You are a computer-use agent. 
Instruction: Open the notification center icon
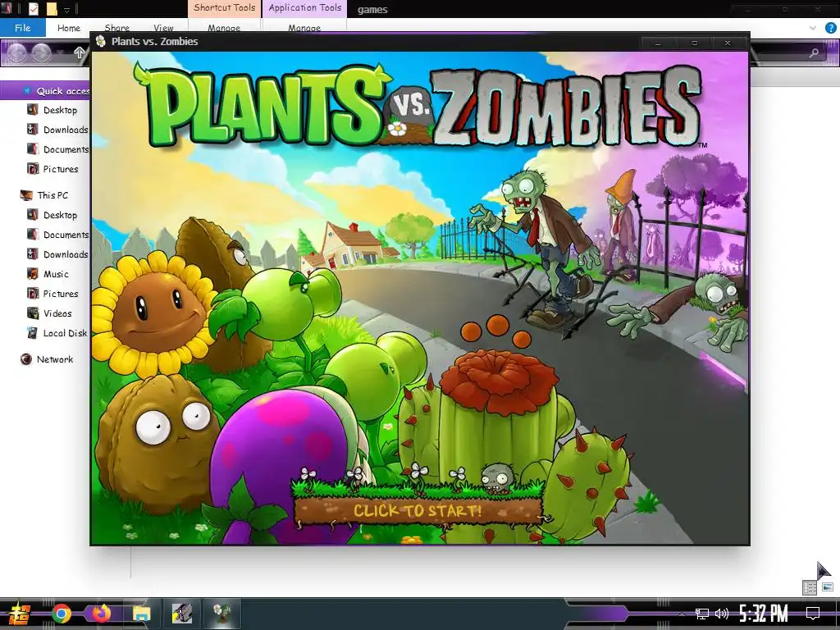(x=813, y=614)
